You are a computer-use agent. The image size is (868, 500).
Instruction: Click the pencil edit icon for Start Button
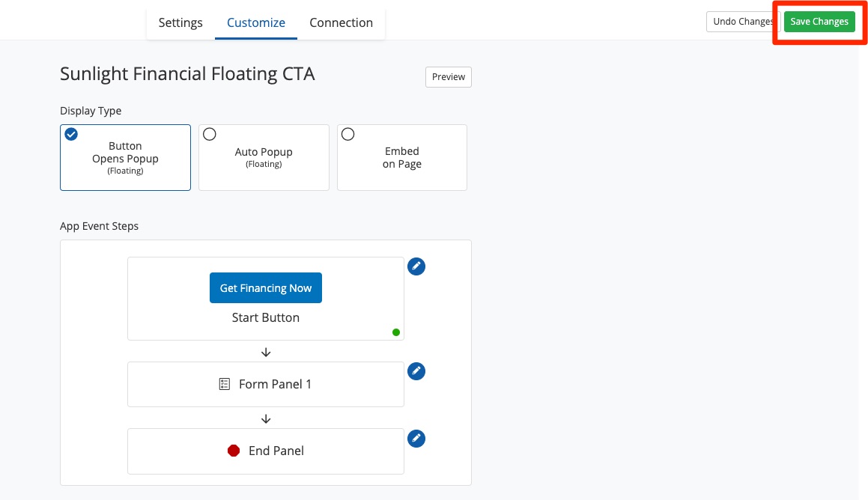(x=416, y=266)
